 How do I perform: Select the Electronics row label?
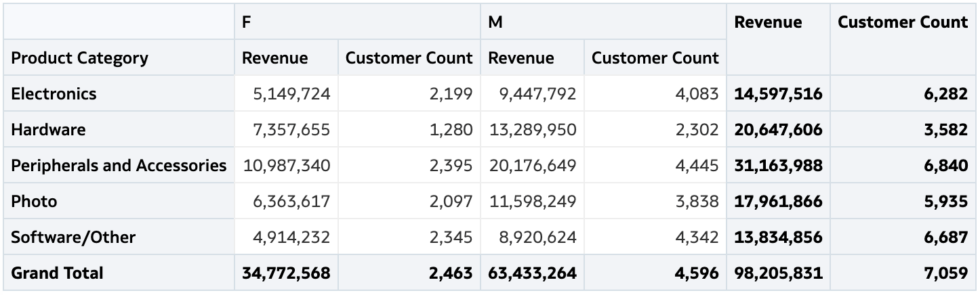pos(119,93)
